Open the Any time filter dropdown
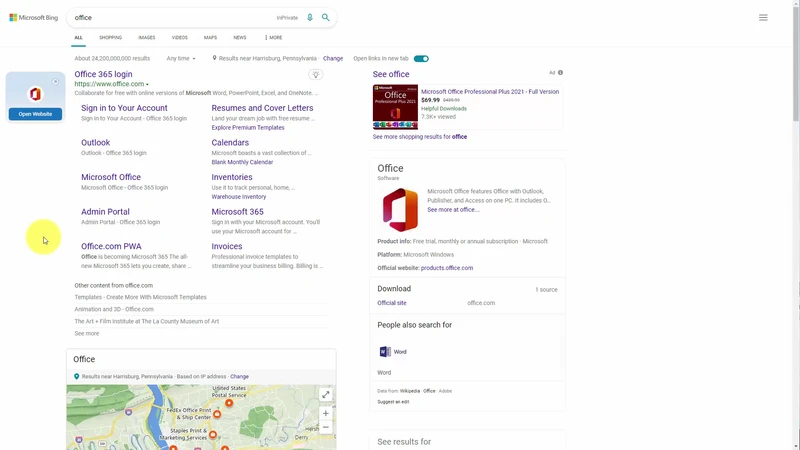800x450 pixels. (181, 58)
